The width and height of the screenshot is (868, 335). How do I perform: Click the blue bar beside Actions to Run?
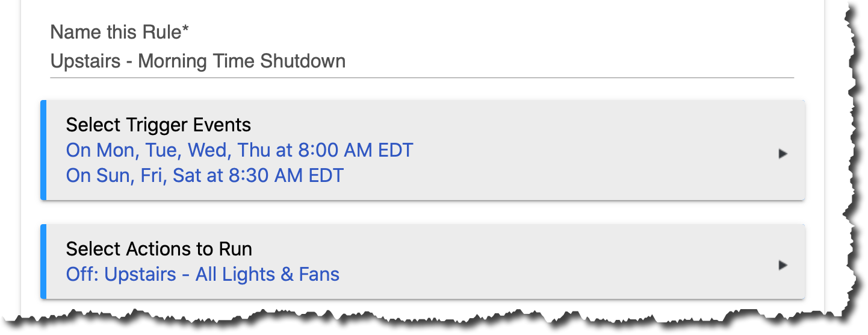(43, 261)
